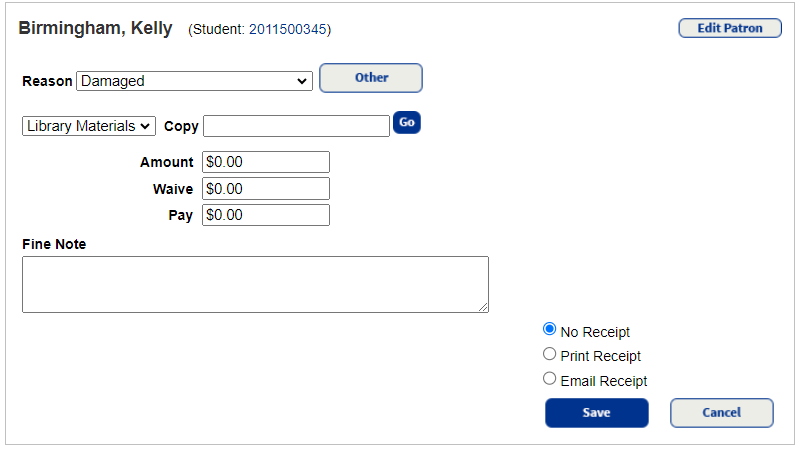Expand the Library Materials dropdown
This screenshot has width=800, height=451.
pyautogui.click(x=89, y=126)
